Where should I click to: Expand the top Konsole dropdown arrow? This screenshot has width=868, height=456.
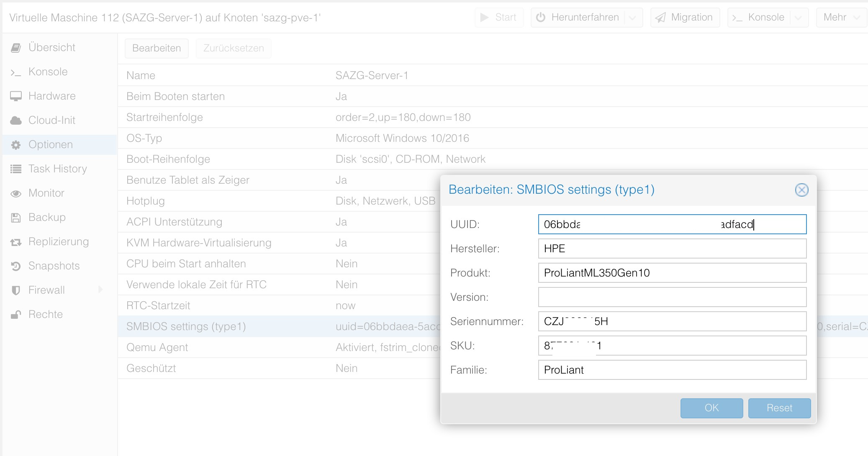tap(798, 18)
